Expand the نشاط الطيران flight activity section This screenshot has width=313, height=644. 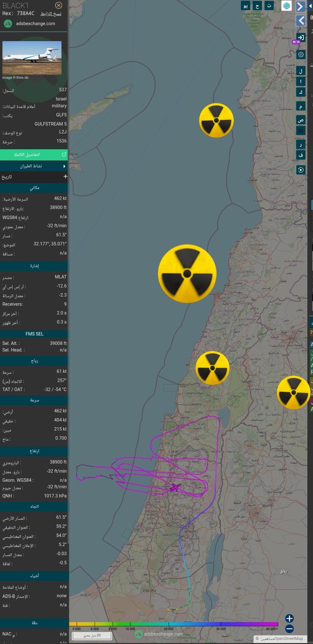click(34, 166)
